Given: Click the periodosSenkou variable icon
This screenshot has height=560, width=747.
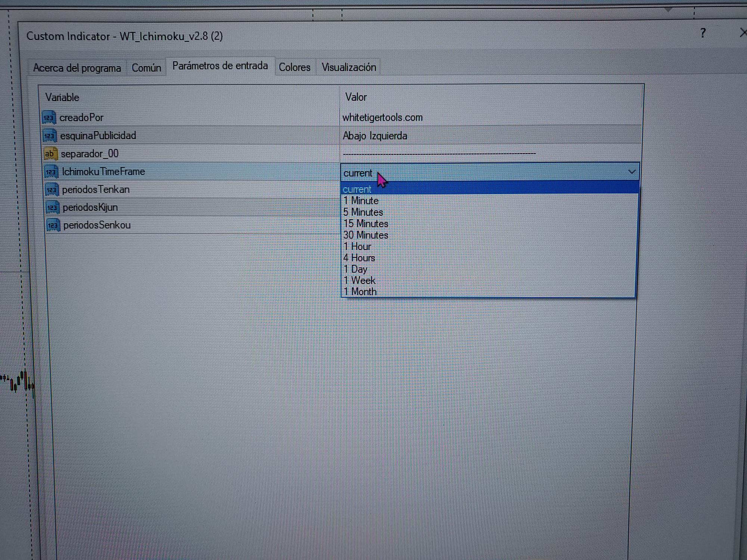Looking at the screenshot, I should 53,225.
